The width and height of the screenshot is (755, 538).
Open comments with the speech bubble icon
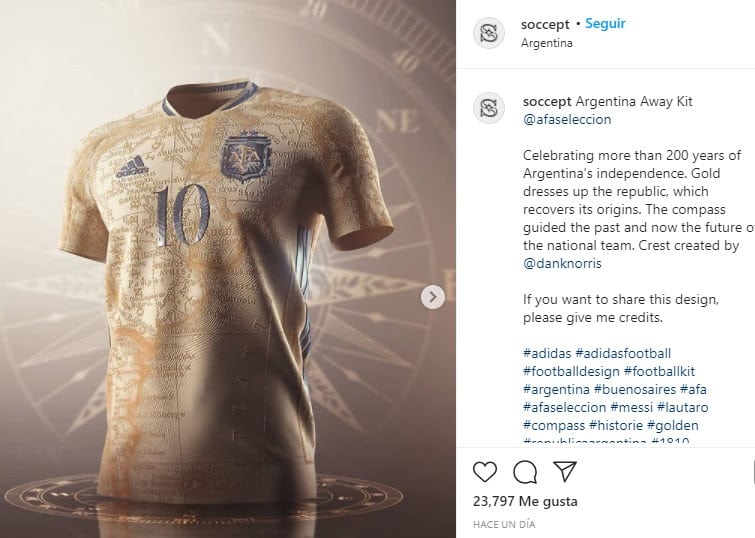[525, 472]
